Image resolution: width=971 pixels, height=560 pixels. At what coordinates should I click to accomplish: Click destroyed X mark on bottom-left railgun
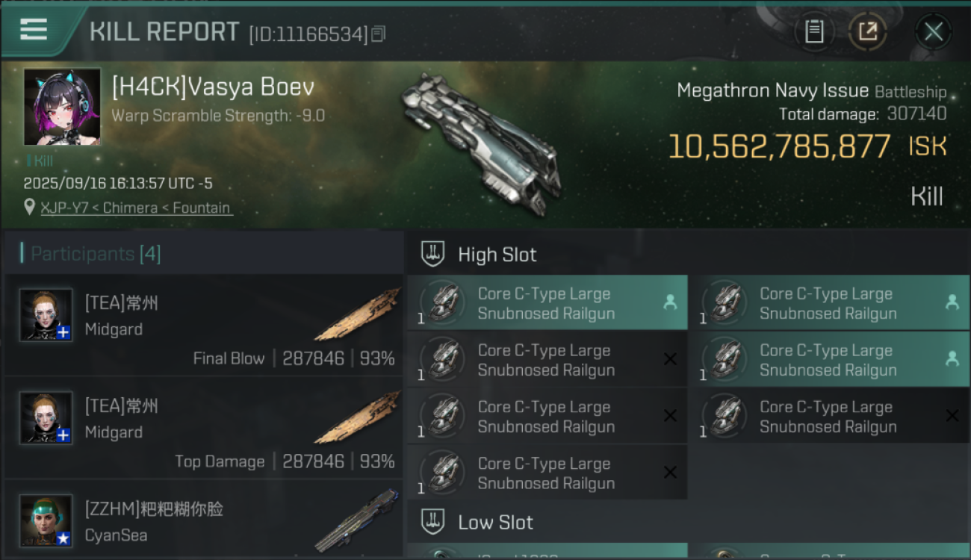670,472
